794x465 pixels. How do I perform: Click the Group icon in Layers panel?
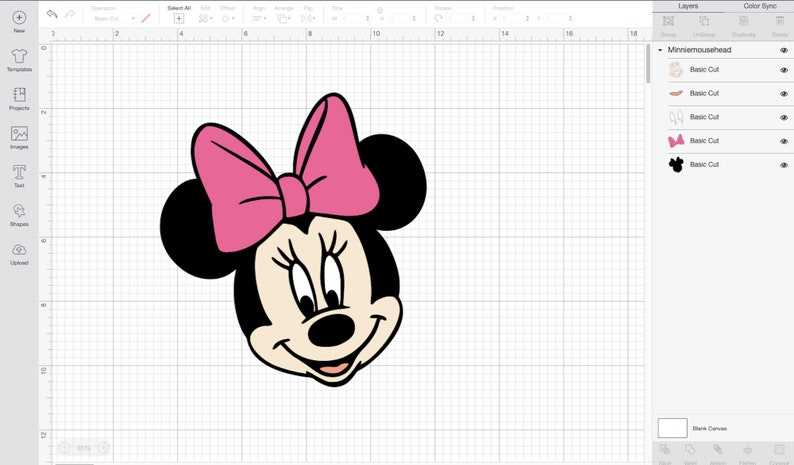click(668, 21)
